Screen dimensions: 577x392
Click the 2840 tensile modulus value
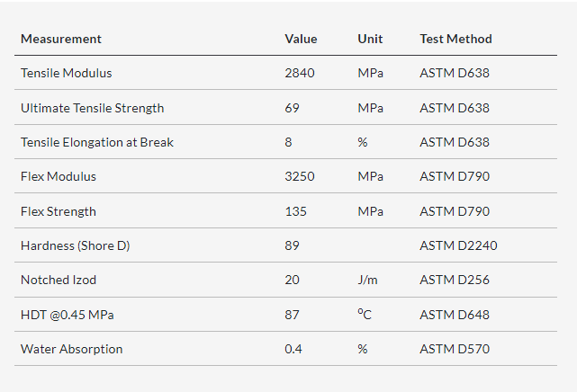click(x=300, y=73)
